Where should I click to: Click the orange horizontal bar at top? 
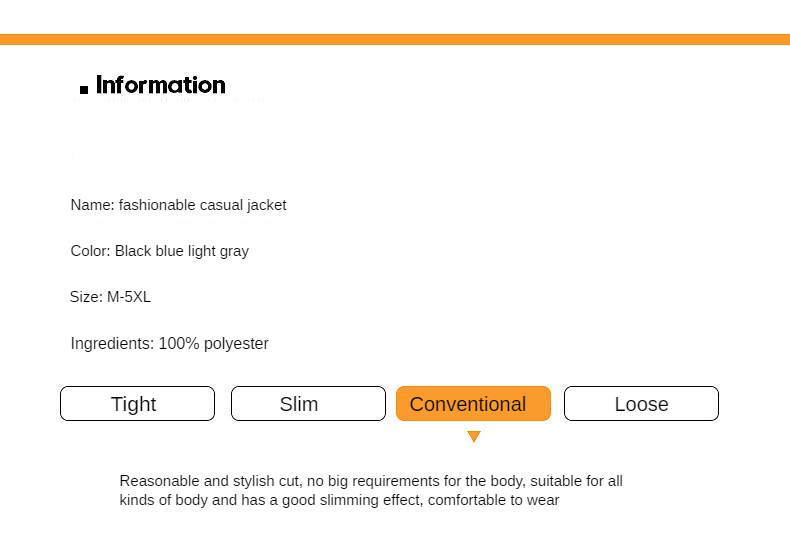[x=395, y=39]
